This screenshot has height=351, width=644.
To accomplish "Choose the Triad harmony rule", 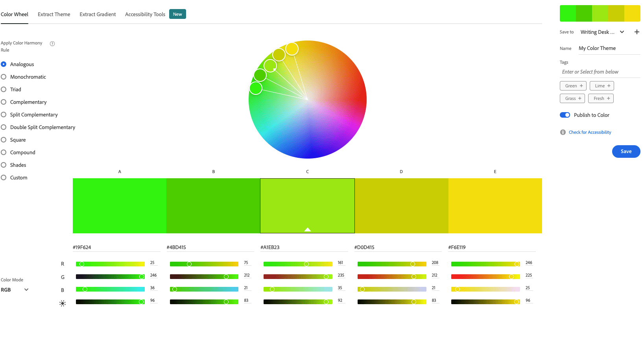I will [x=4, y=89].
